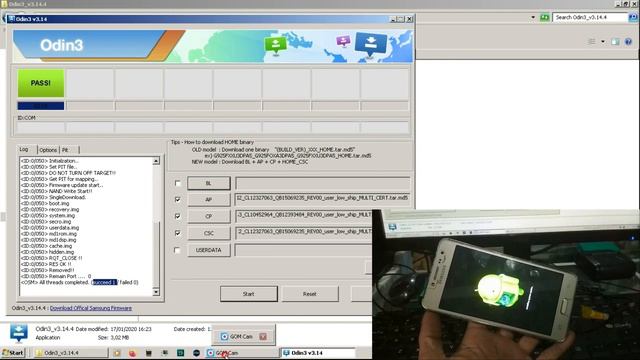The height and width of the screenshot is (360, 640).
Task: Click the empty BL file path field
Action: 322,183
